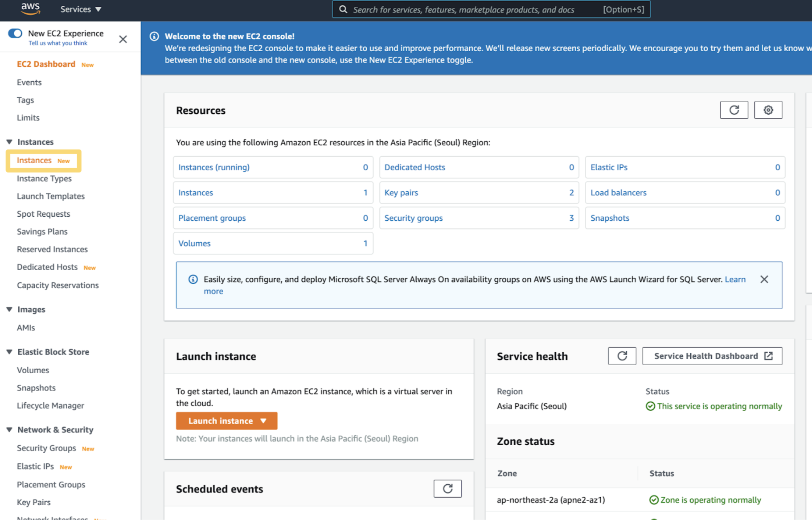Open Savings Plans in sidebar
This screenshot has height=520, width=812.
[x=42, y=231]
